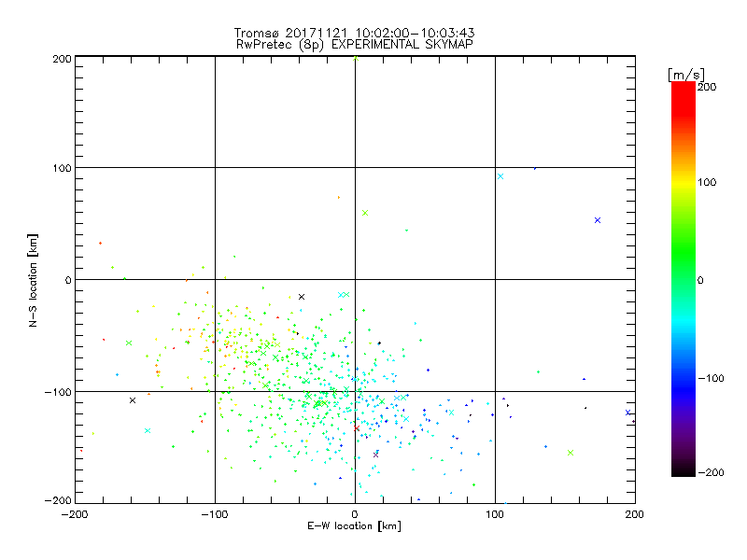The height and width of the screenshot is (560, 747).
Task: Click the '100' label on the color bar
Action: pos(707,182)
